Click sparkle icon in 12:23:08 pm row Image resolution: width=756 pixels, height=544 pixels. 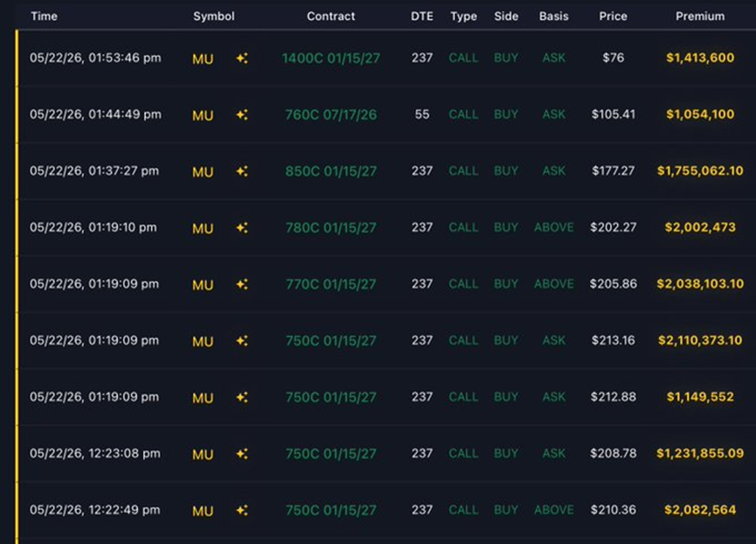click(x=242, y=454)
